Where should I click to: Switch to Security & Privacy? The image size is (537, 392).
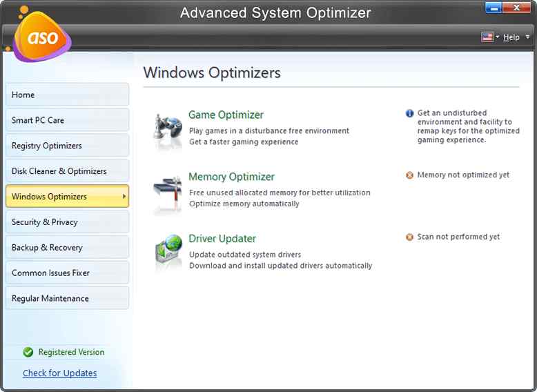[68, 222]
